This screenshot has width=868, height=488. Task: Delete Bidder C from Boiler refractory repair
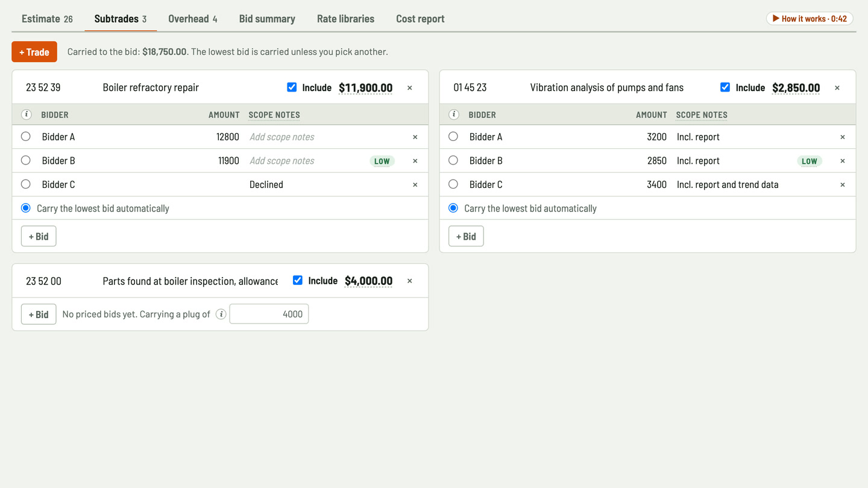[x=415, y=185]
